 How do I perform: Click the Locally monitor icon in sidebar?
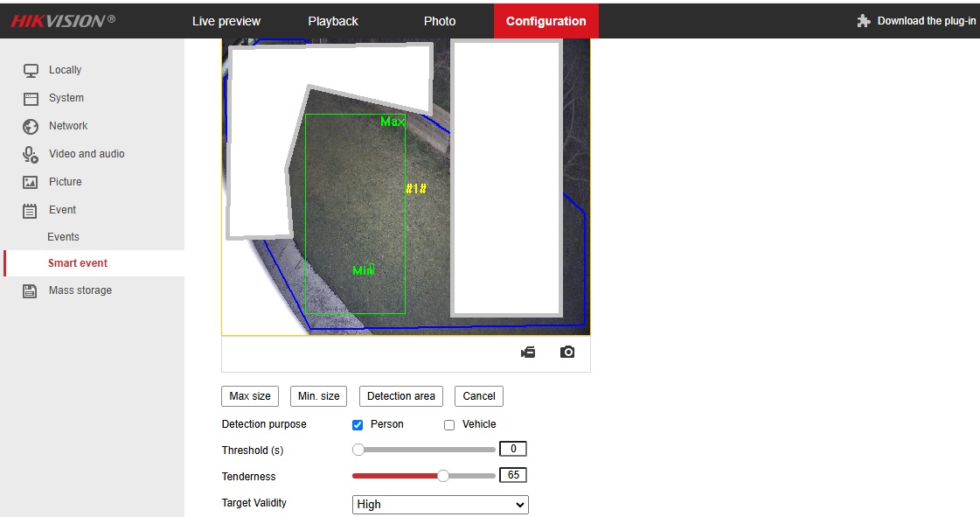(31, 70)
